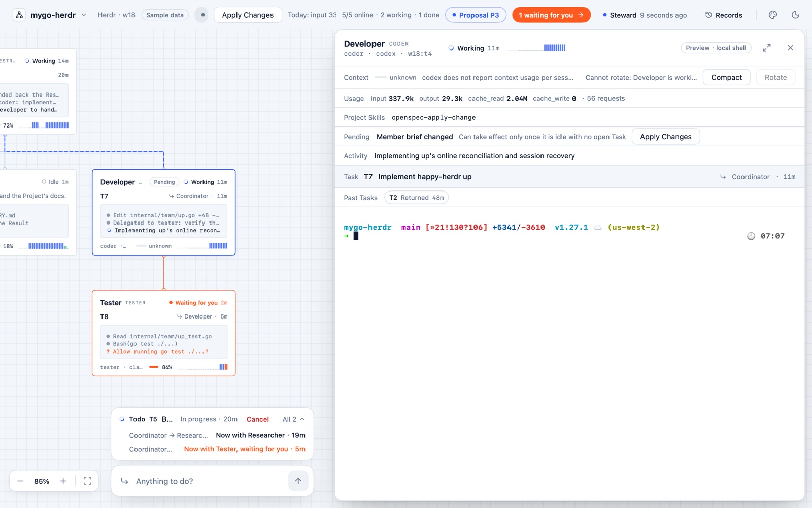Zoom in the canvas with plus
The height and width of the screenshot is (508, 812).
pos(63,481)
